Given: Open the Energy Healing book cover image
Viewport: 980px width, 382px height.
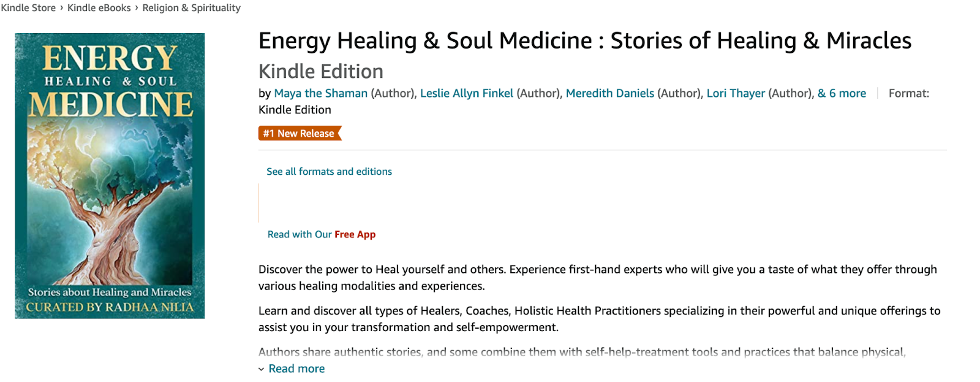Looking at the screenshot, I should click(x=110, y=175).
